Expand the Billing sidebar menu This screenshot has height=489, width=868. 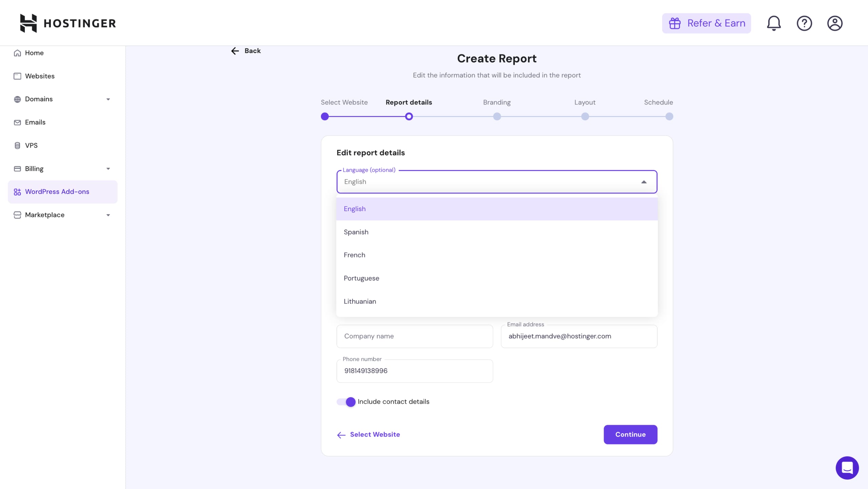click(x=108, y=169)
